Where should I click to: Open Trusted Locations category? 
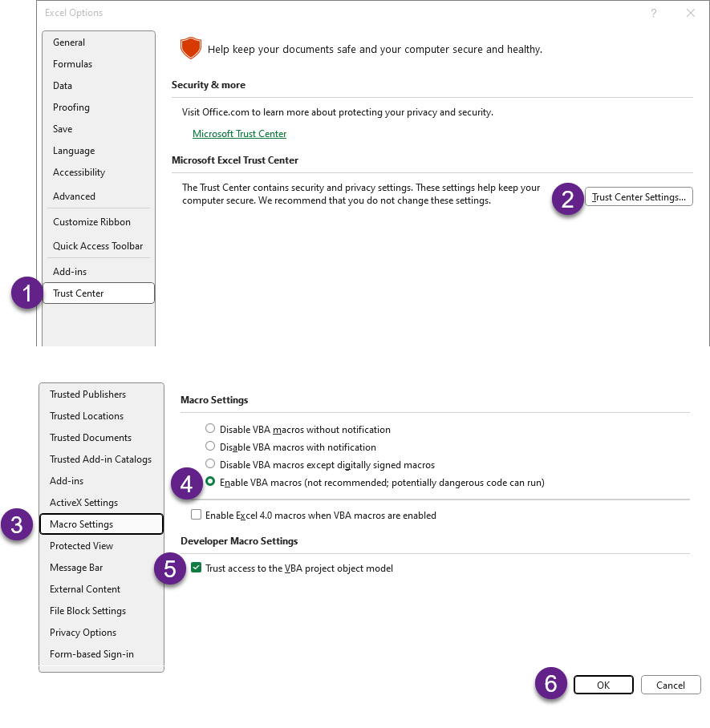[x=87, y=416]
